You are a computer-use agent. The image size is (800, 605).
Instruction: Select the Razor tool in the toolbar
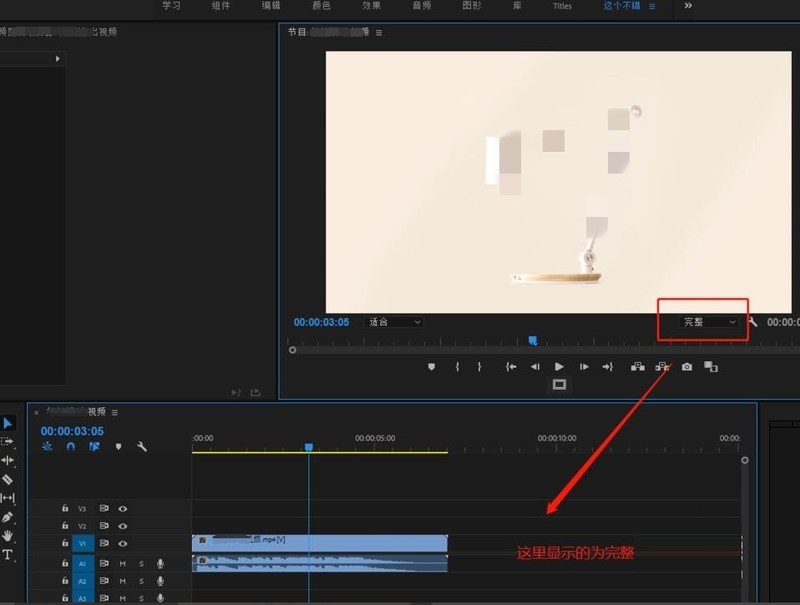click(x=8, y=479)
